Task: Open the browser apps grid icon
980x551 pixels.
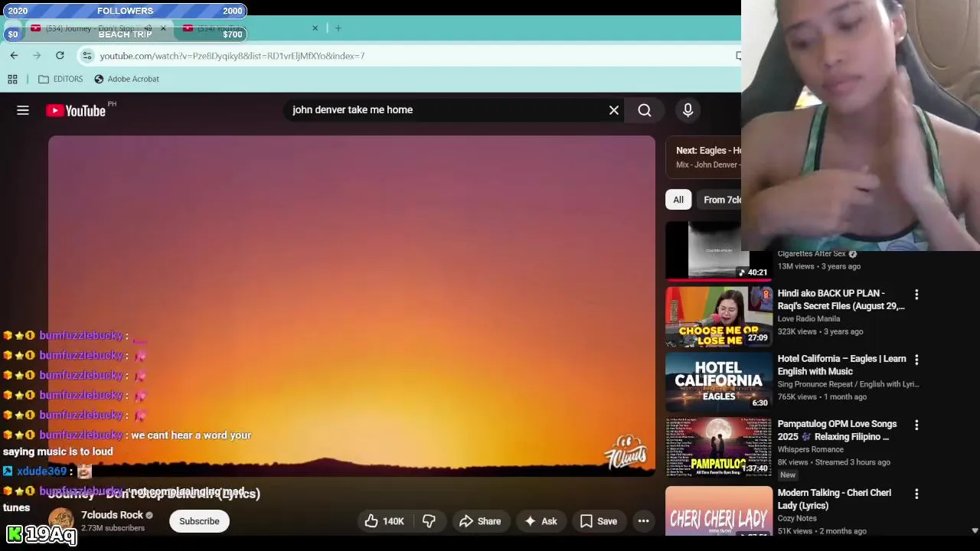Action: point(12,79)
